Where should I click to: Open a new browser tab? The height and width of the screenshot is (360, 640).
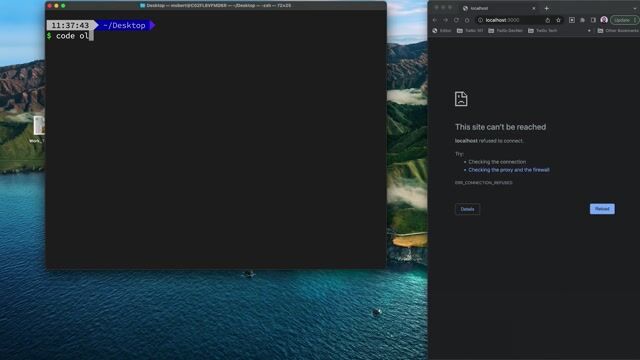[547, 8]
